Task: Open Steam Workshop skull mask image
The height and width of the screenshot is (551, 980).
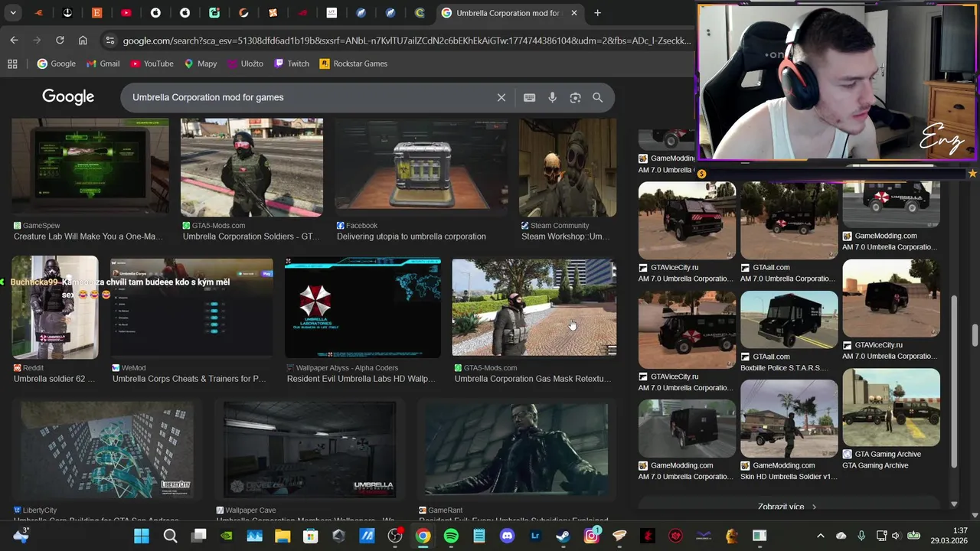Action: [x=567, y=167]
